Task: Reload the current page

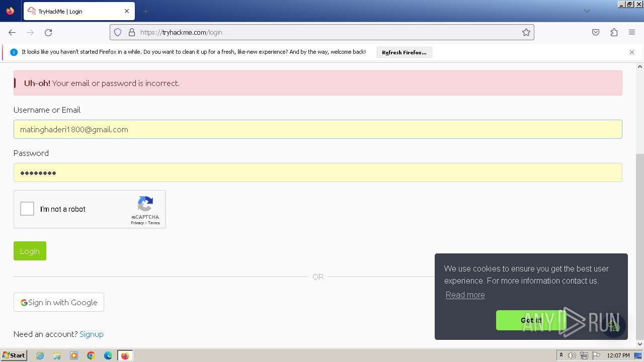Action: click(48, 32)
